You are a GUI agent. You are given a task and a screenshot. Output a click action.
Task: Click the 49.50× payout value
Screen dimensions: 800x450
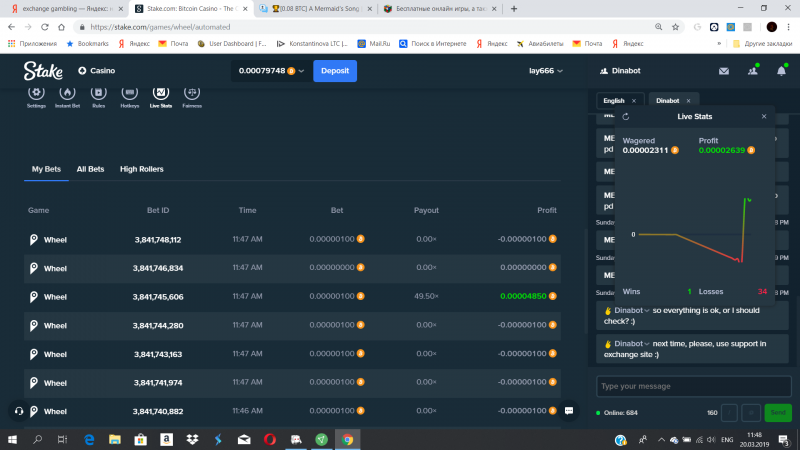coord(426,296)
